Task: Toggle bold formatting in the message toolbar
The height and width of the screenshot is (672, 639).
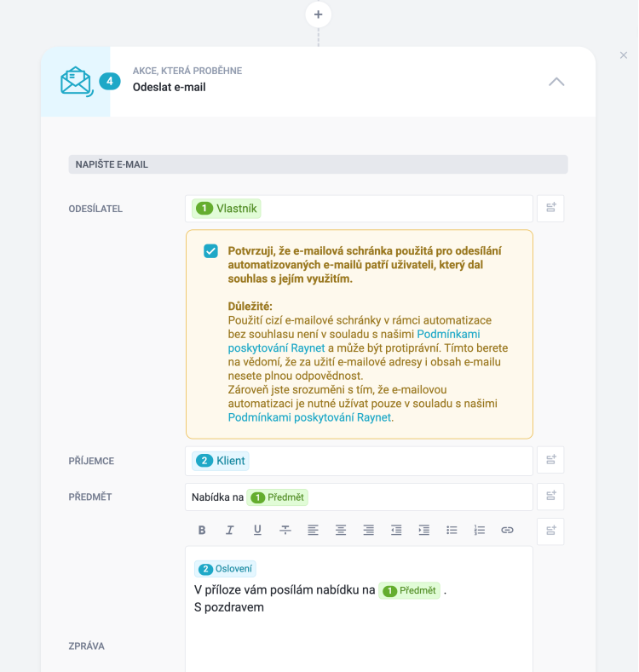Action: coord(202,530)
